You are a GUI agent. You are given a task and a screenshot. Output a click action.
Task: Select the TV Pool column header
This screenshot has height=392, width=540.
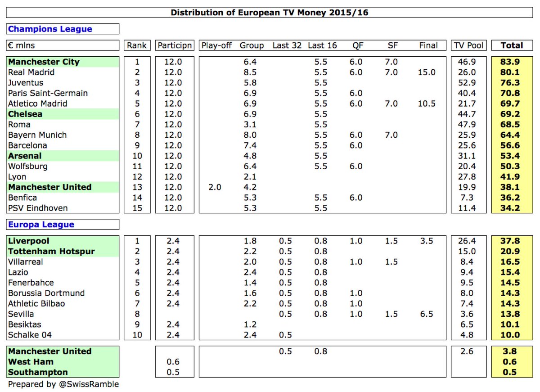[468, 45]
